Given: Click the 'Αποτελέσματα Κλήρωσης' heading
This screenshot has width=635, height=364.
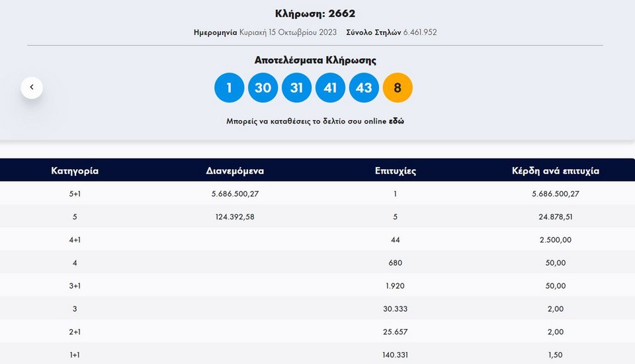Looking at the screenshot, I should pyautogui.click(x=315, y=60).
